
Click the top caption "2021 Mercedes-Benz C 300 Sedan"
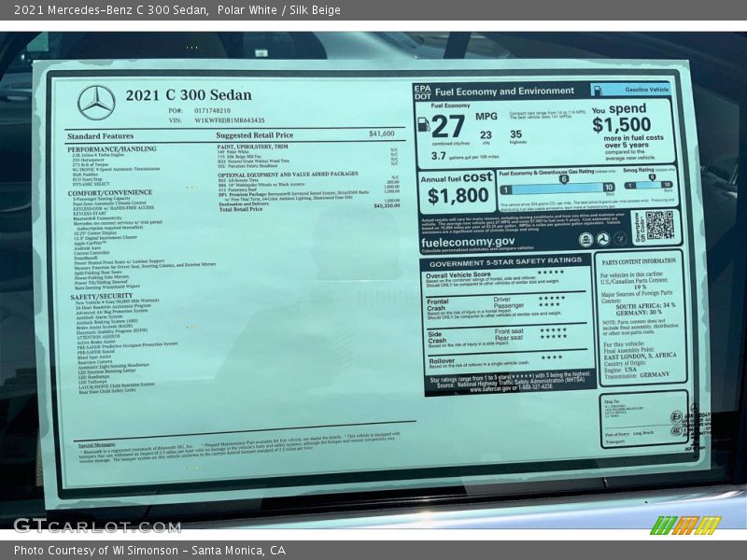[111, 10]
